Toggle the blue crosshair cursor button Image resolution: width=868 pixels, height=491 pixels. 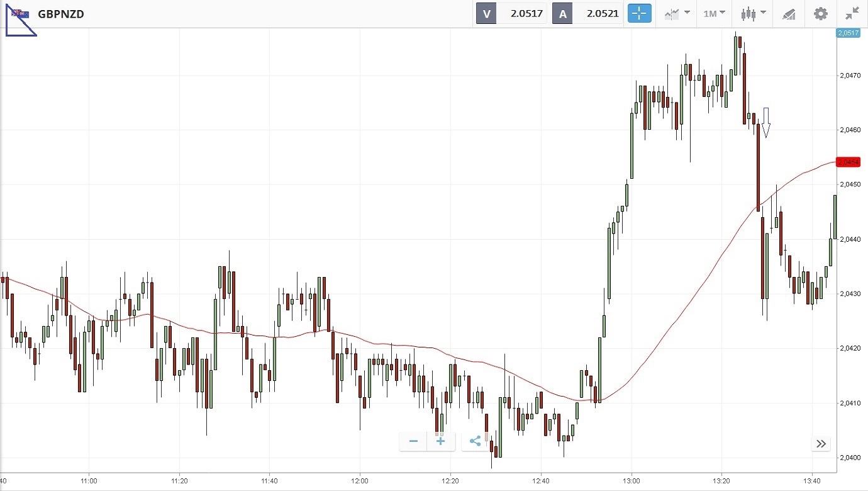640,13
